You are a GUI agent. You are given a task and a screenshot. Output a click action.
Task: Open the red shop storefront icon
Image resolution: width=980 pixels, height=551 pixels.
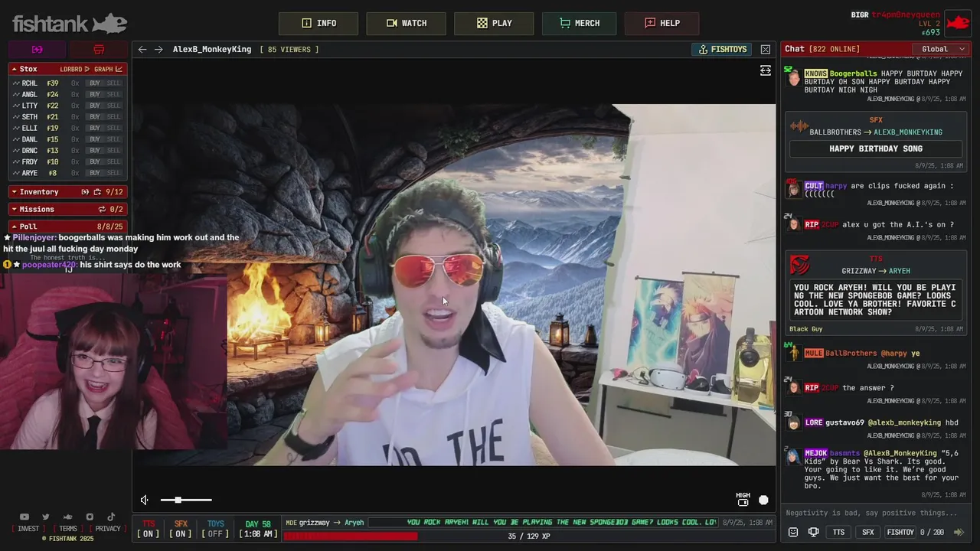99,49
